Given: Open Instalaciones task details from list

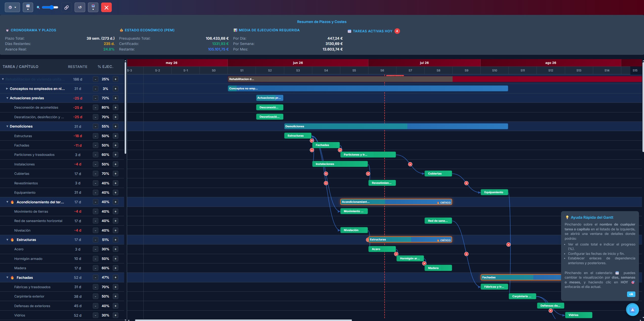Looking at the screenshot, I should coord(25,164).
